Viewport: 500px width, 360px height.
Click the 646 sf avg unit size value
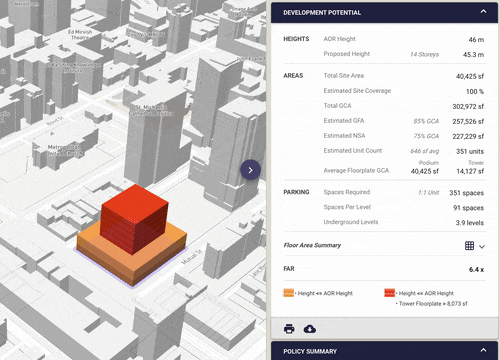[x=425, y=151]
